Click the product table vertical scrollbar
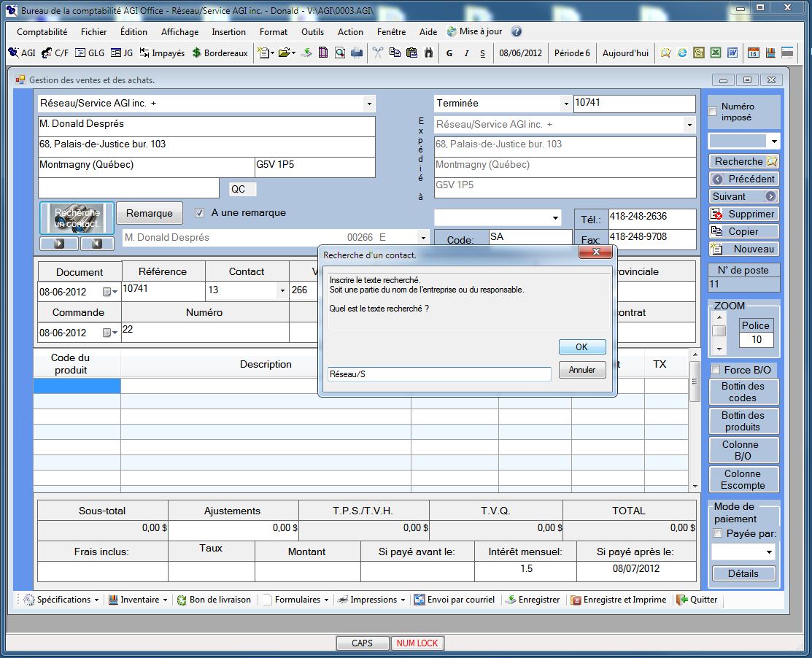812x658 pixels. (x=695, y=420)
